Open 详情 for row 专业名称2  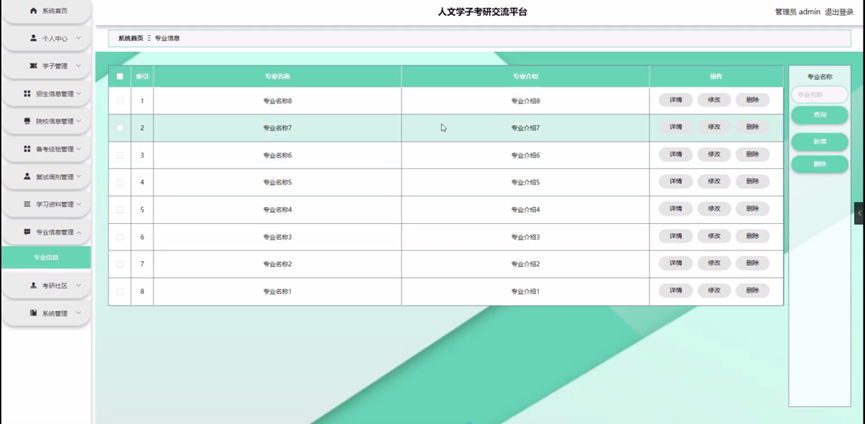(x=675, y=263)
